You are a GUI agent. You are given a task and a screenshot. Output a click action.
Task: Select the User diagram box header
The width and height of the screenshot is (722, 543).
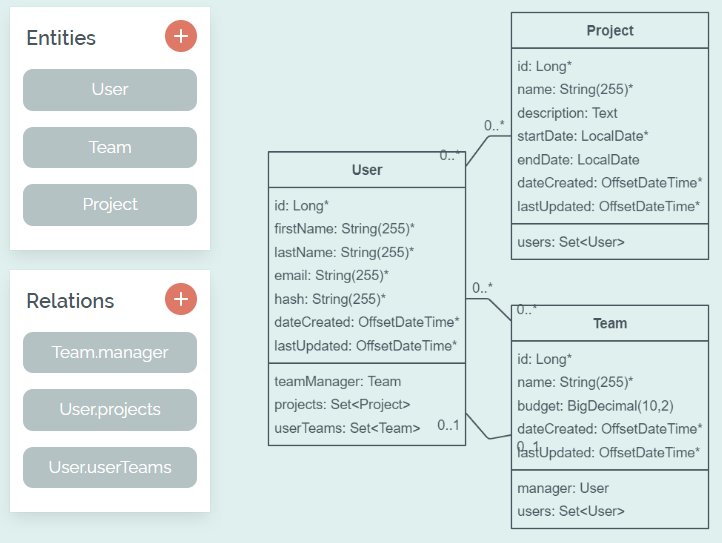[367, 170]
